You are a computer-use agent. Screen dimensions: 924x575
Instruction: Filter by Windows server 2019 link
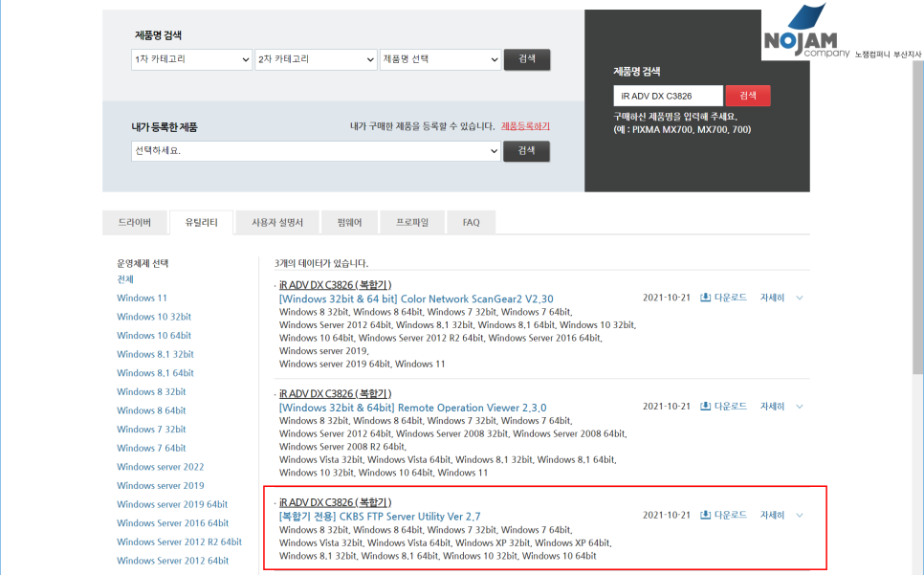click(x=161, y=486)
